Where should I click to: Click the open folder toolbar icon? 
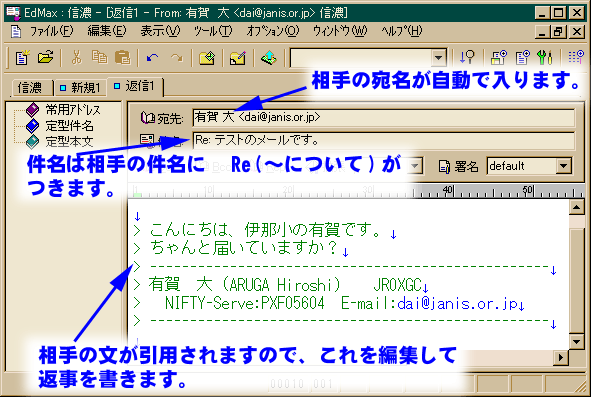[x=46, y=58]
